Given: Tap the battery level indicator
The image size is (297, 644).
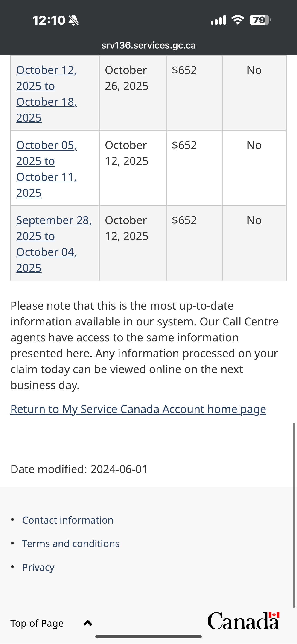Looking at the screenshot, I should click(x=260, y=20).
